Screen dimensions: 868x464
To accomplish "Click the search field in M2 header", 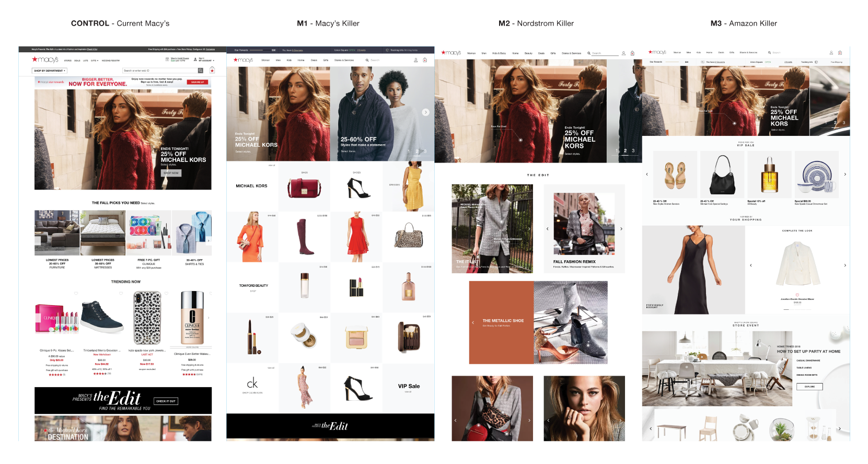I will [605, 53].
